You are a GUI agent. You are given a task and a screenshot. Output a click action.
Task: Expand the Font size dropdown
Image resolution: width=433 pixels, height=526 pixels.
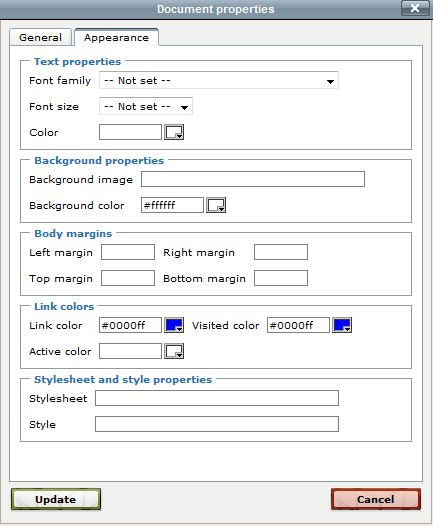coord(146,107)
